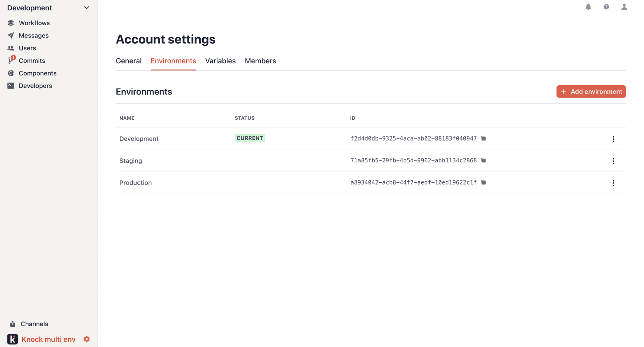Navigate to Channels in sidebar

click(x=34, y=324)
